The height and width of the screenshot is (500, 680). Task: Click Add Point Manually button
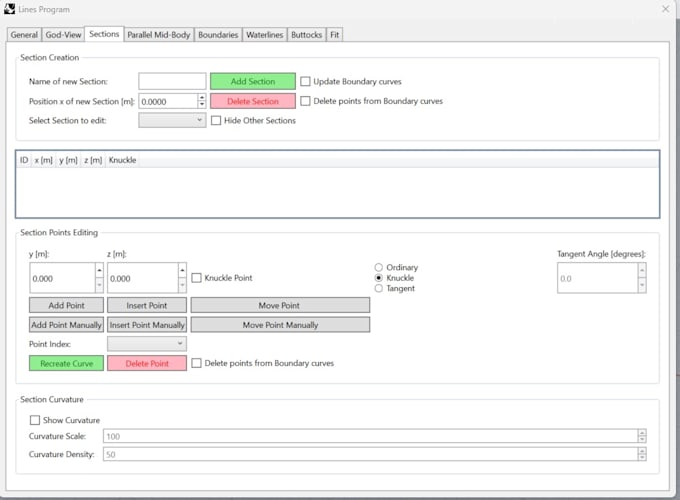[66, 325]
